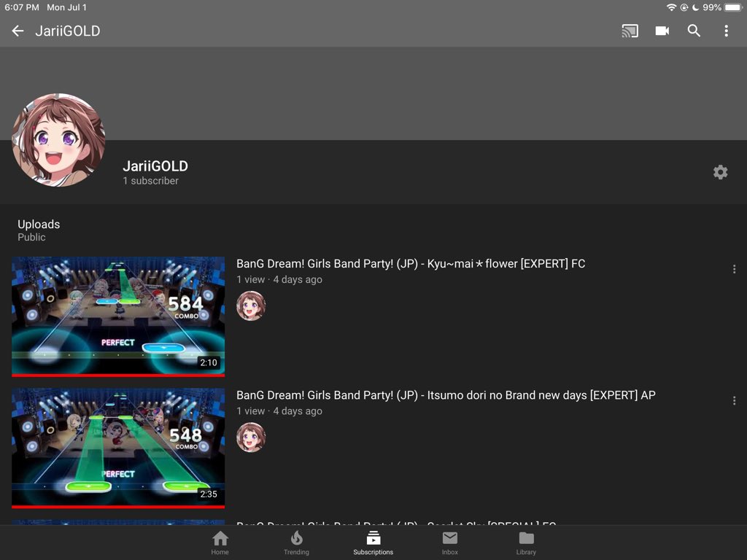
Task: Tap the back arrow beside JariiGOLD
Action: 18,31
